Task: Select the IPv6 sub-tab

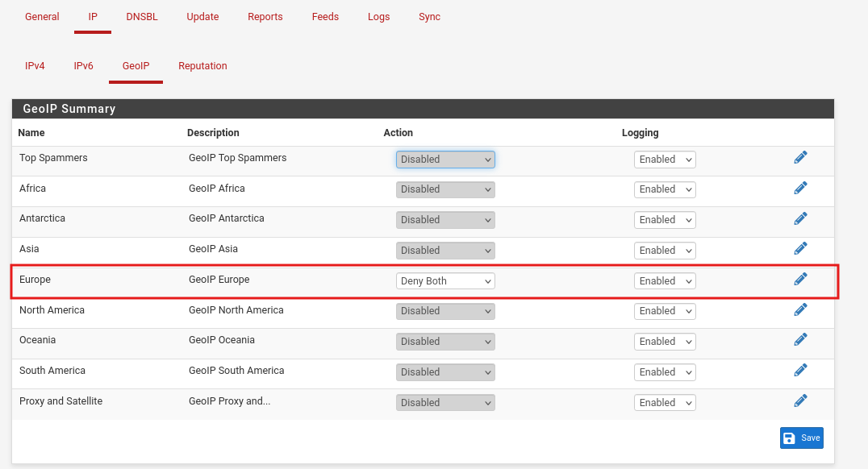Action: [84, 66]
